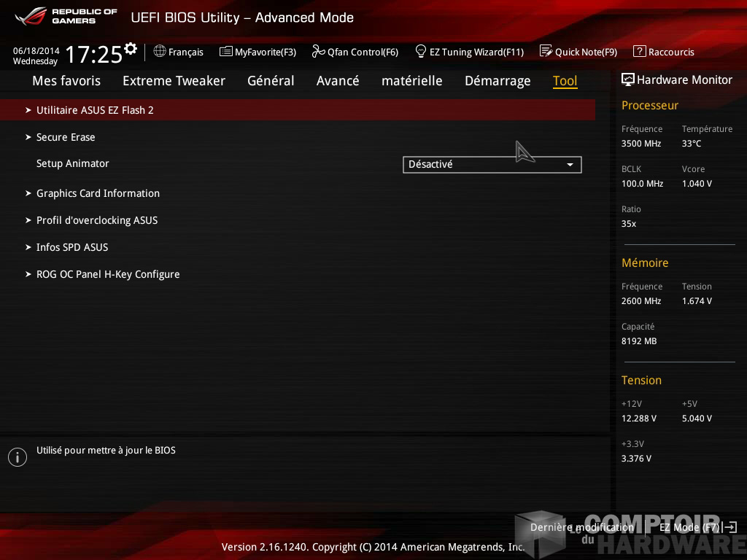The image size is (747, 560).
Task: Click the 1.040 V Vcore value
Action: click(x=697, y=183)
